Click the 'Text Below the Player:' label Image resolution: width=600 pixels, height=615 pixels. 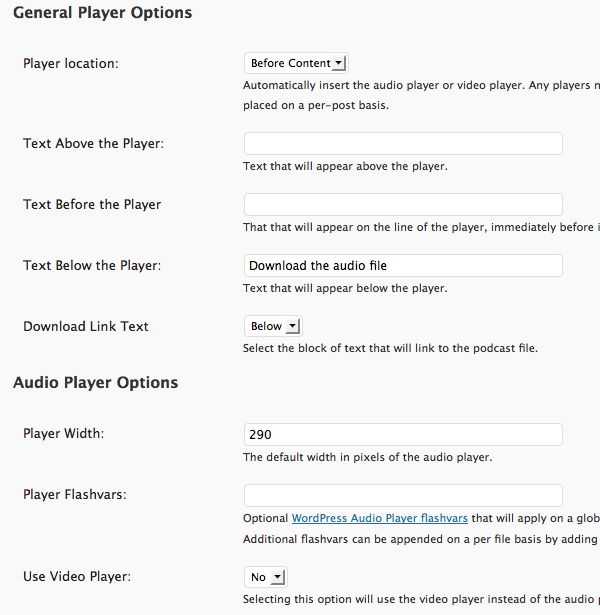click(92, 265)
